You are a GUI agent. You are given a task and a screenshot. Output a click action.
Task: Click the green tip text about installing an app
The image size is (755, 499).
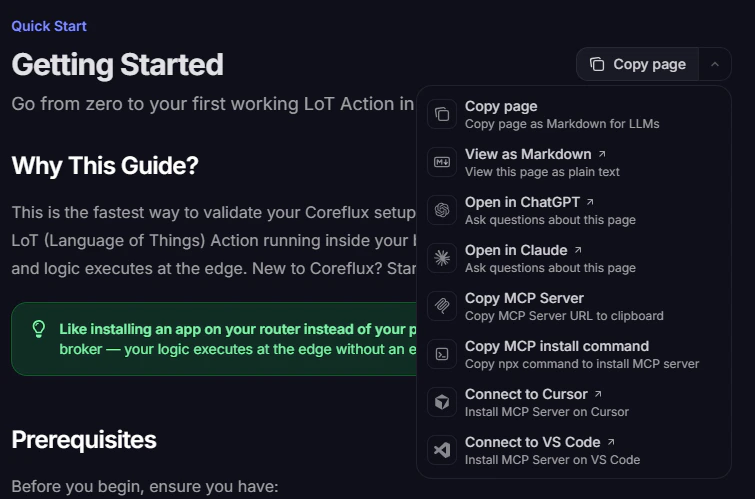pyautogui.click(x=238, y=339)
